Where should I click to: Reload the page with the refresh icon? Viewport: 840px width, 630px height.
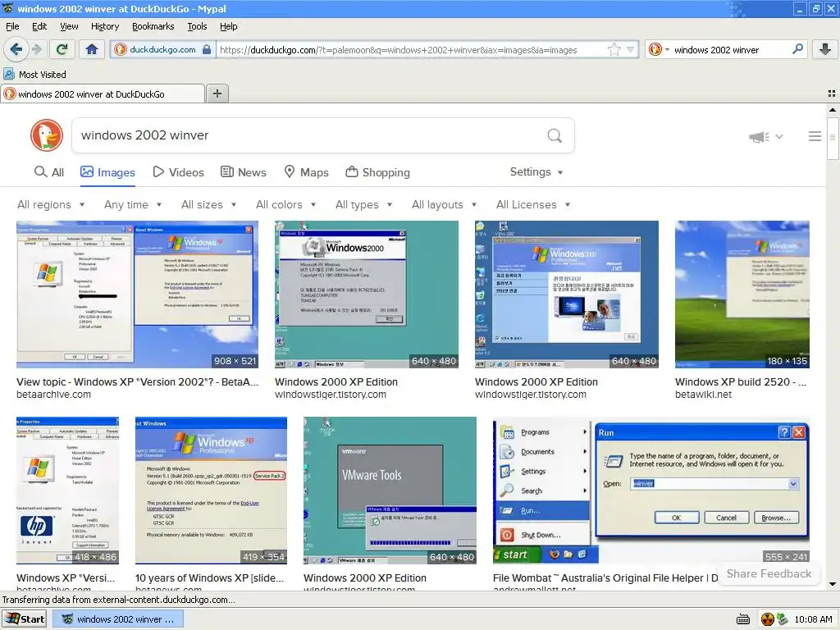(62, 50)
